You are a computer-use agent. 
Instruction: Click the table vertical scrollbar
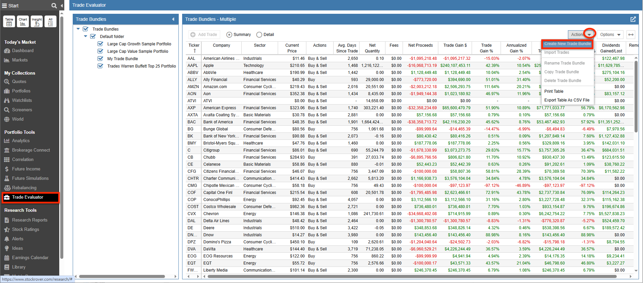[636, 96]
